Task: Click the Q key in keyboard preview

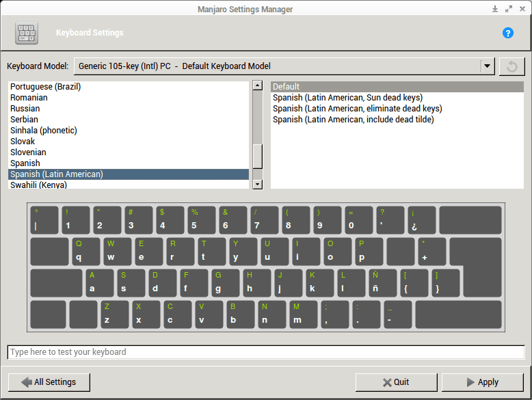Action: click(x=86, y=252)
